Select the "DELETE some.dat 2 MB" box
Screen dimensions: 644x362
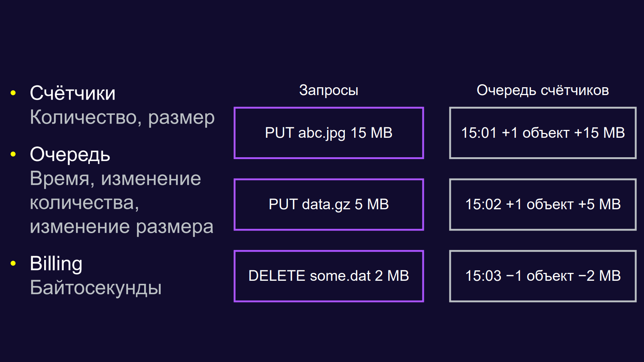pos(328,276)
